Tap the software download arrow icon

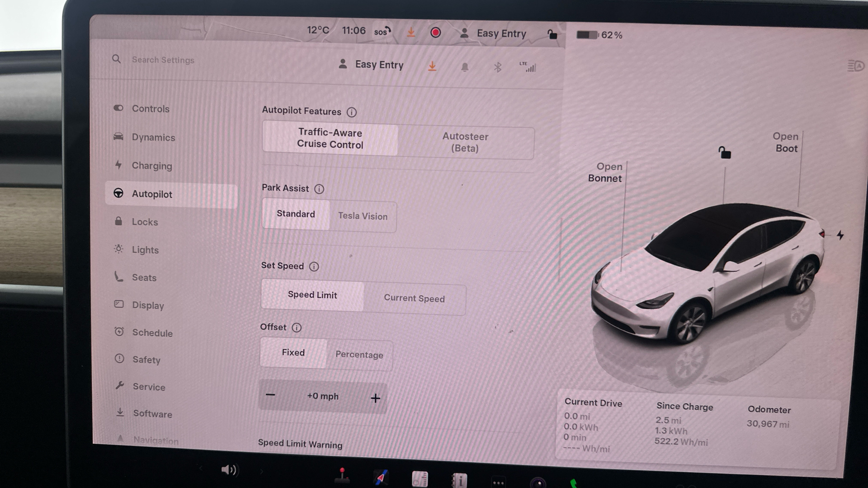(432, 66)
